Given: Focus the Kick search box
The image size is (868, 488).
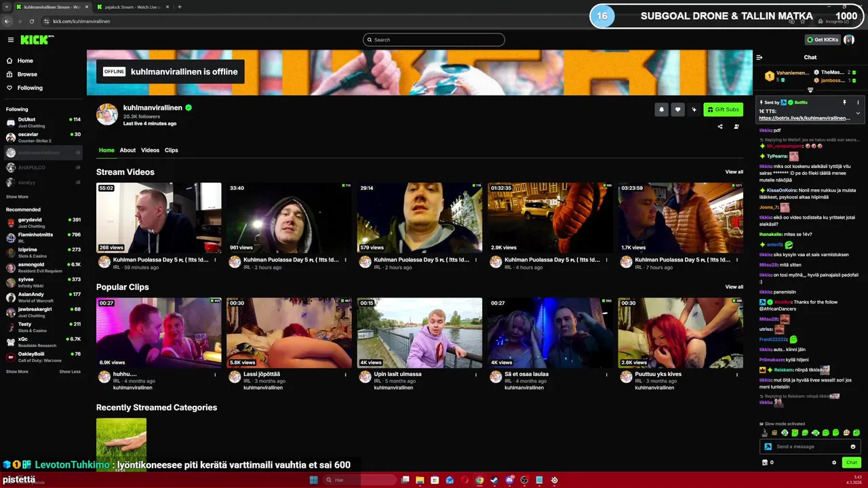Looking at the screenshot, I should click(434, 40).
